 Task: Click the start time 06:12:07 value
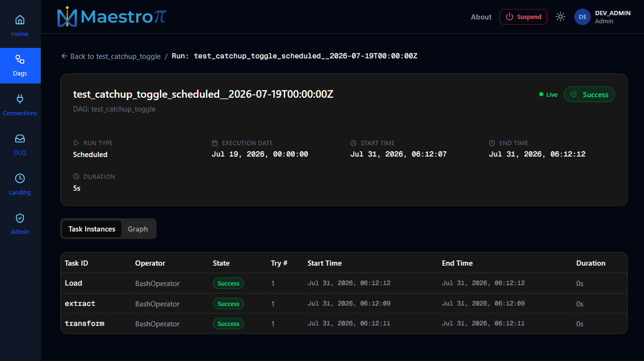tap(399, 154)
